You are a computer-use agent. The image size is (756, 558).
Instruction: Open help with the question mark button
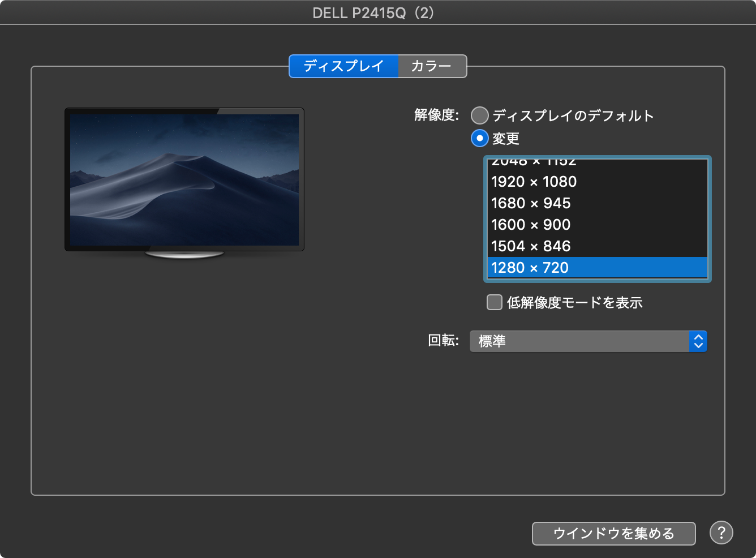721,533
